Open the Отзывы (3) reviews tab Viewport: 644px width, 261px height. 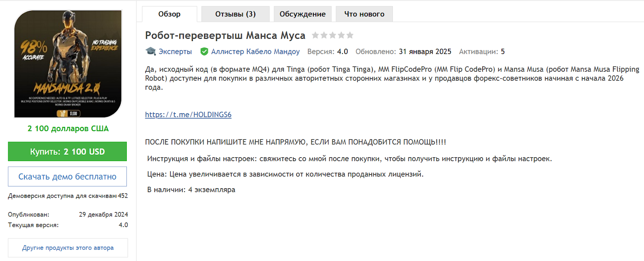click(235, 14)
